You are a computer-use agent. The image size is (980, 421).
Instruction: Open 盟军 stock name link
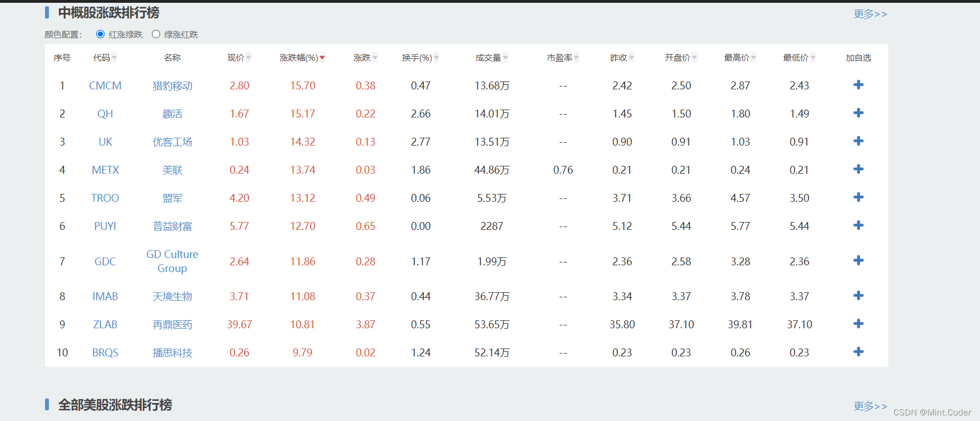(x=172, y=198)
